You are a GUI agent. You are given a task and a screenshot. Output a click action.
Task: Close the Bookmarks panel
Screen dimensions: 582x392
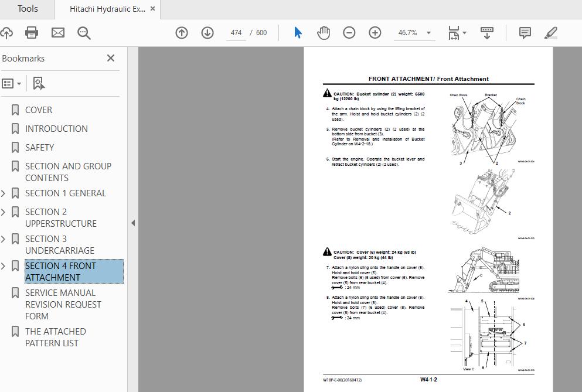(x=110, y=58)
